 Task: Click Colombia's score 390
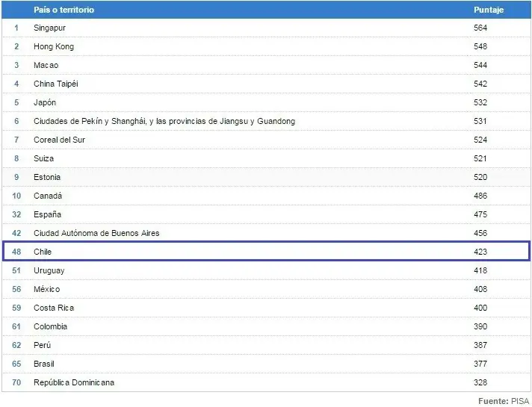(x=480, y=326)
